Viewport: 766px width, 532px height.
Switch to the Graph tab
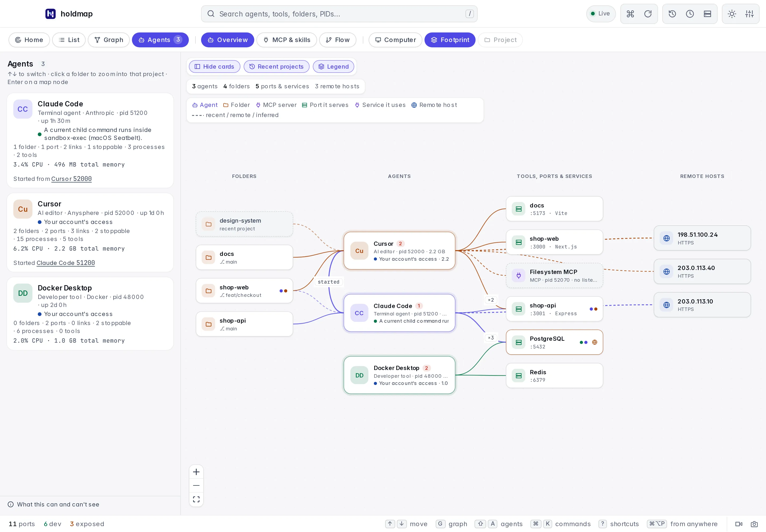click(109, 40)
